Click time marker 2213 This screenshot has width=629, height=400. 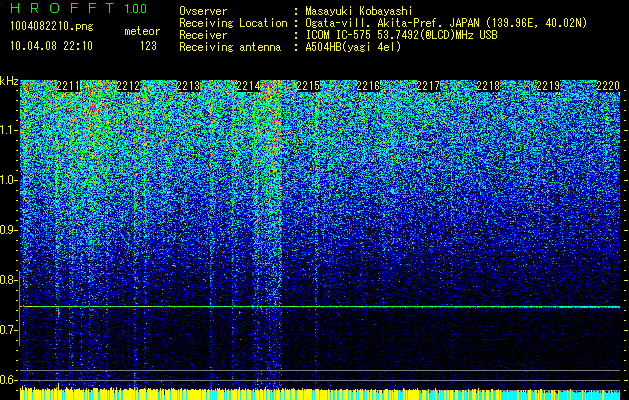coord(189,86)
